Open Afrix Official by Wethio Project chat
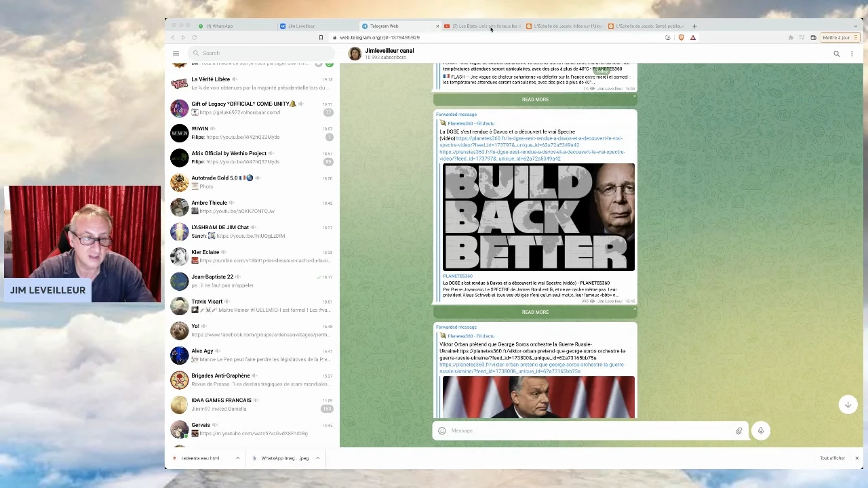 252,157
